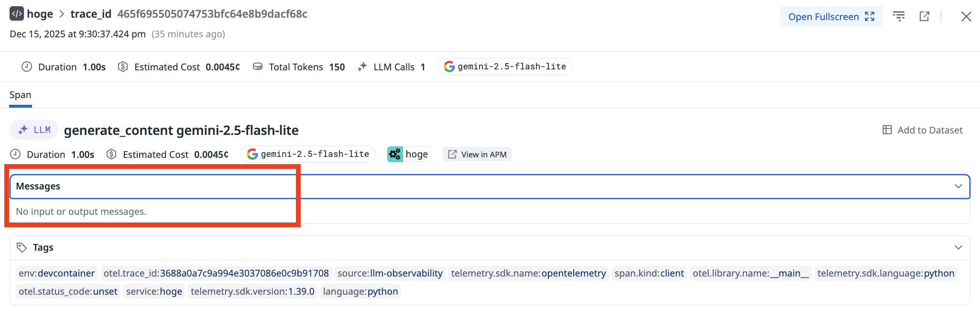Select the Span tab

pyautogui.click(x=20, y=95)
